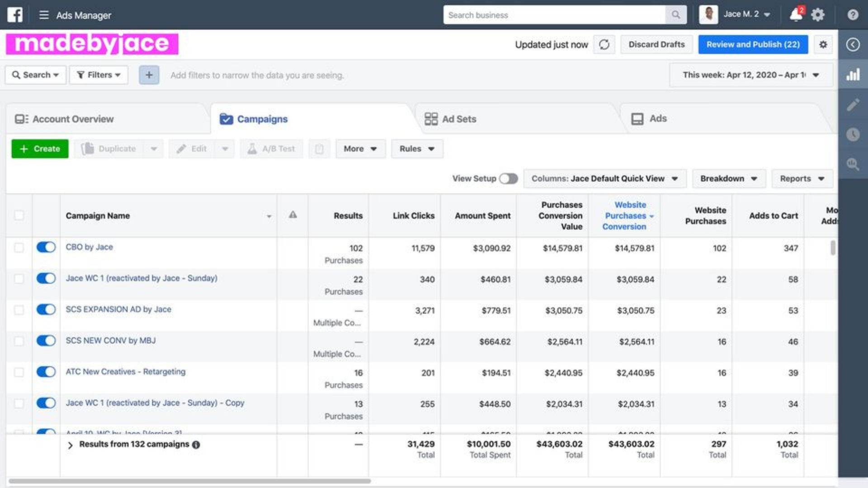This screenshot has height=488, width=868.
Task: Check the SCS EXPANSION AD by Jace checkbox
Action: click(x=19, y=310)
